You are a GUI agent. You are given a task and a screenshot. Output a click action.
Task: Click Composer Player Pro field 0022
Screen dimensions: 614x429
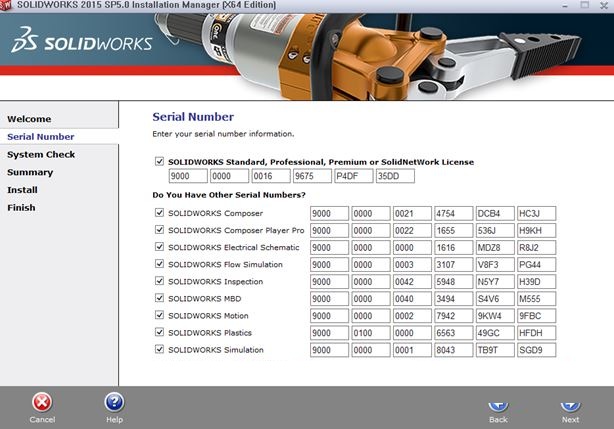point(412,231)
